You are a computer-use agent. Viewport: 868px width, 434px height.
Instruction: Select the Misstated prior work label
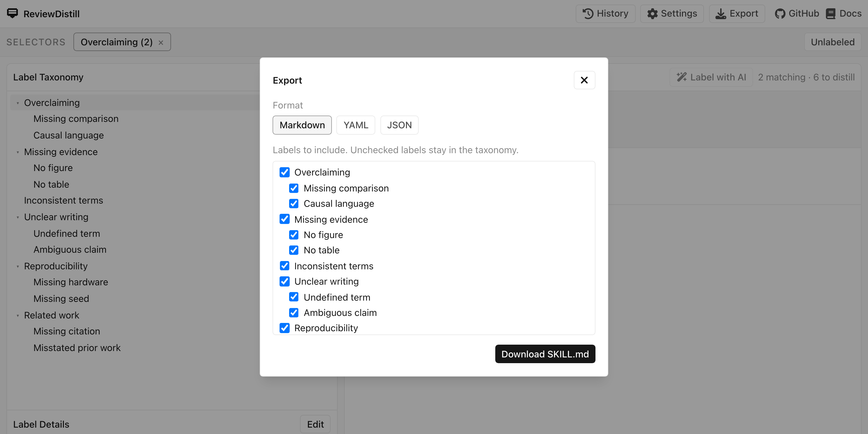pos(77,348)
